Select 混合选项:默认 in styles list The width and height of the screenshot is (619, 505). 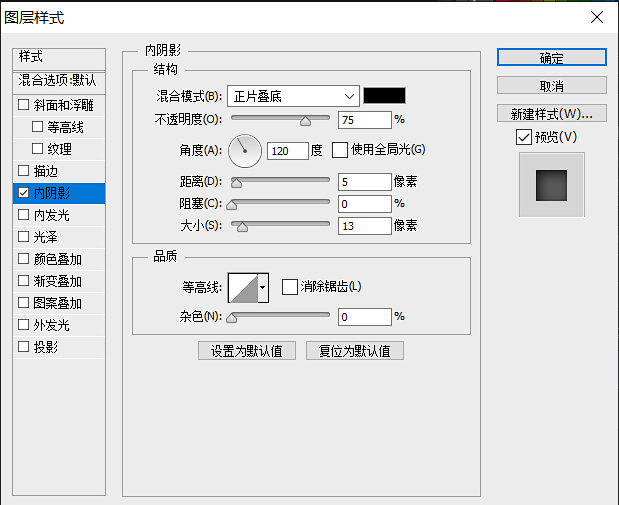point(59,82)
